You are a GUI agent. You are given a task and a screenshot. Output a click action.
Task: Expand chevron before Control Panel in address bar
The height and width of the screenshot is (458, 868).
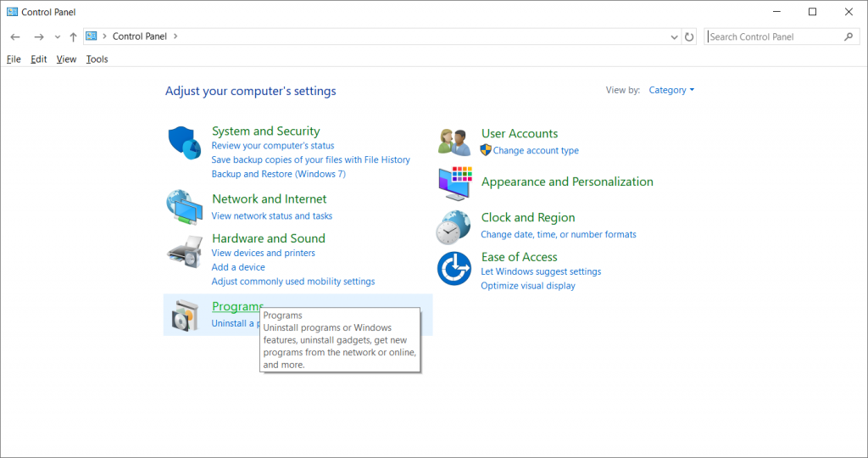pyautogui.click(x=104, y=36)
